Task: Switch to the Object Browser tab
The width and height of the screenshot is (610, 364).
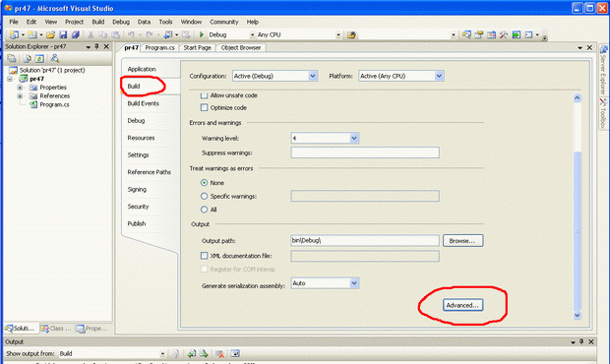Action: coord(241,48)
